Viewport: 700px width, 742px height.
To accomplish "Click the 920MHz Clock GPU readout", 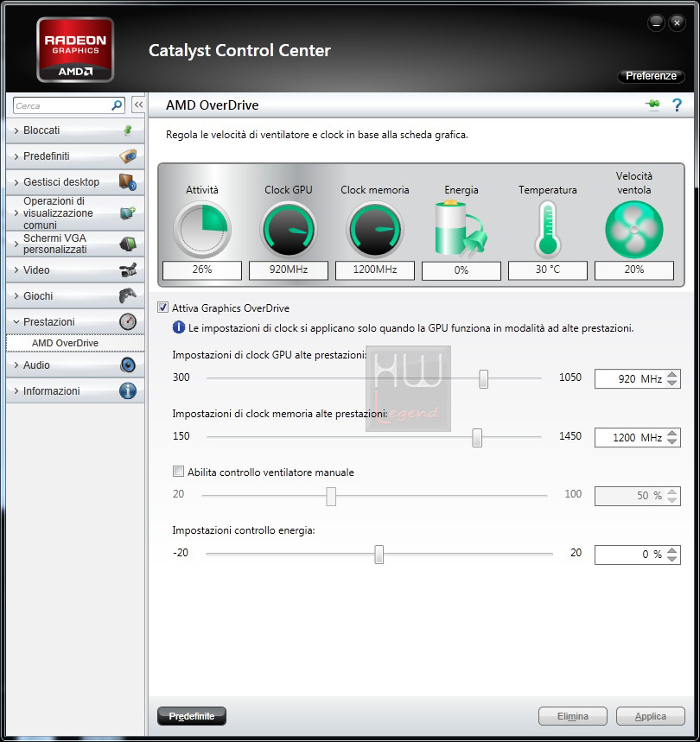I will click(x=289, y=270).
